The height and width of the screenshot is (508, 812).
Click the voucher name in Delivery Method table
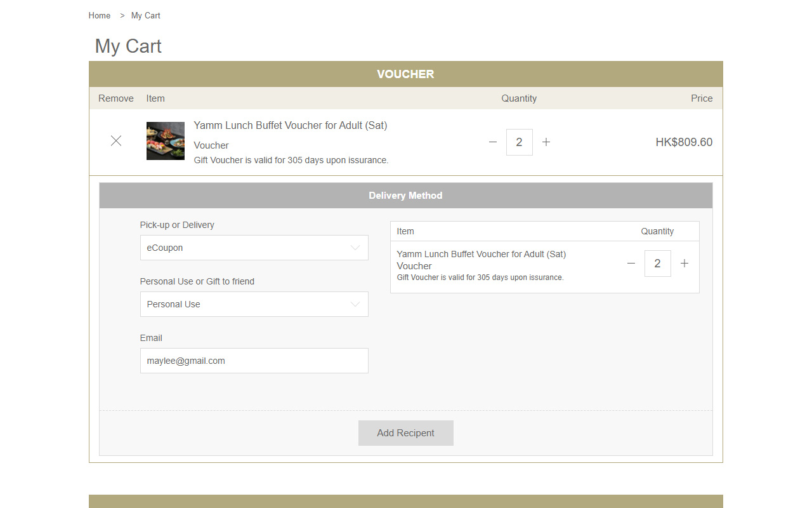481,254
